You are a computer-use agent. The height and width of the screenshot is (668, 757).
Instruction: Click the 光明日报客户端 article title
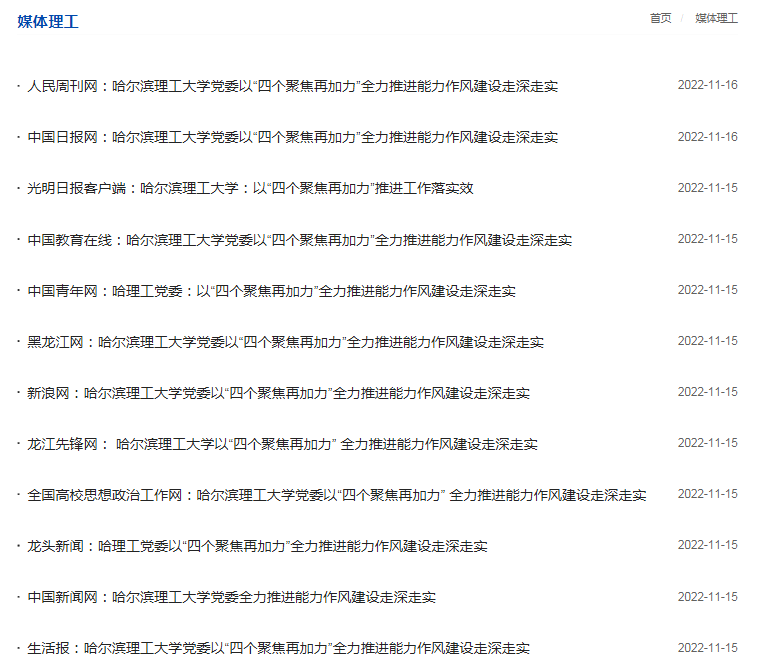pos(250,188)
